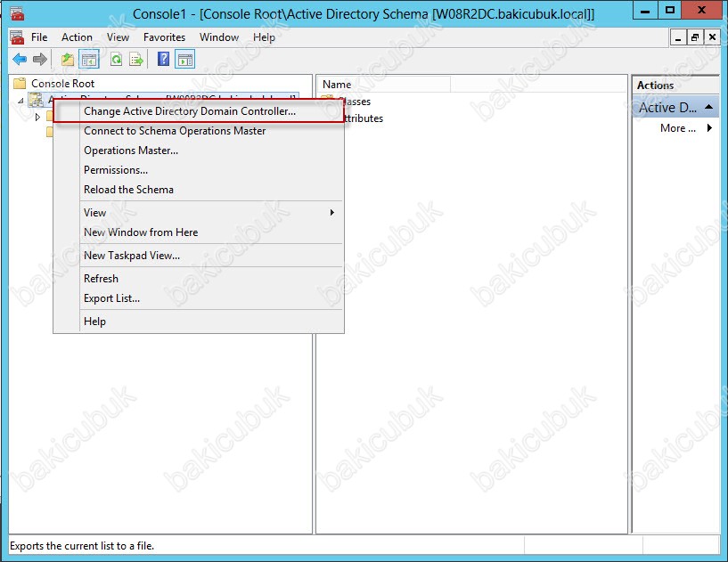Collapse the Active D... actions section
Viewport: 728px width, 562px height.
pyautogui.click(x=708, y=107)
